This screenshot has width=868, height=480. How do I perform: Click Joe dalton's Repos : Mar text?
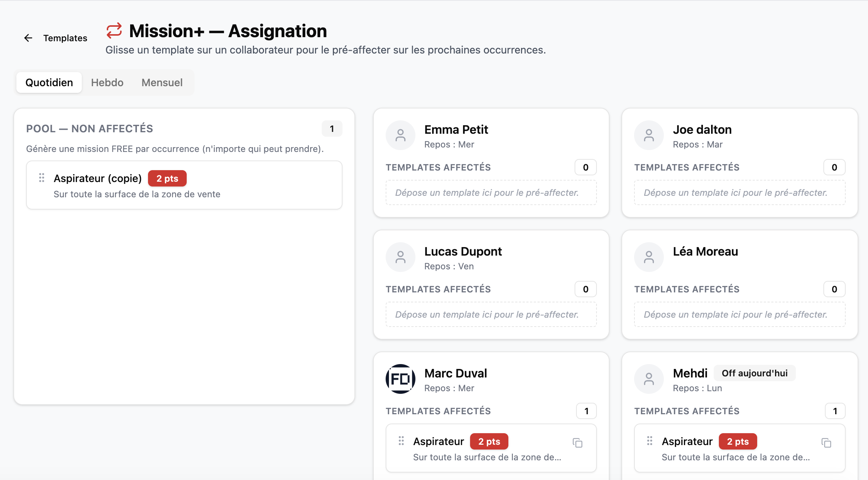coord(698,145)
